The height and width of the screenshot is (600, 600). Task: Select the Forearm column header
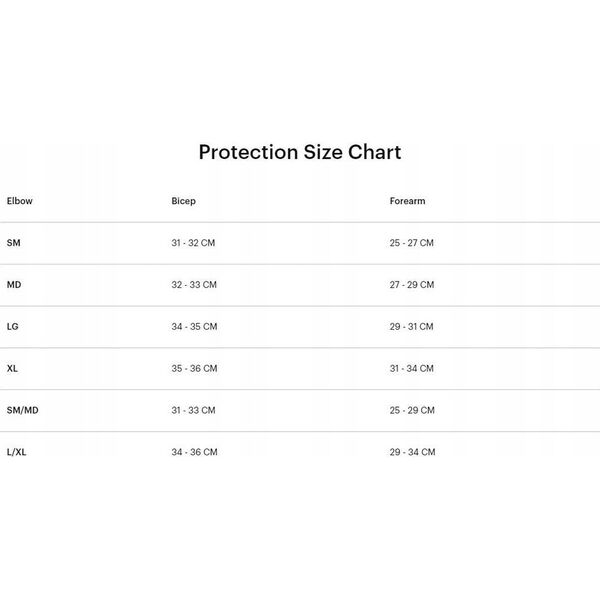(407, 201)
